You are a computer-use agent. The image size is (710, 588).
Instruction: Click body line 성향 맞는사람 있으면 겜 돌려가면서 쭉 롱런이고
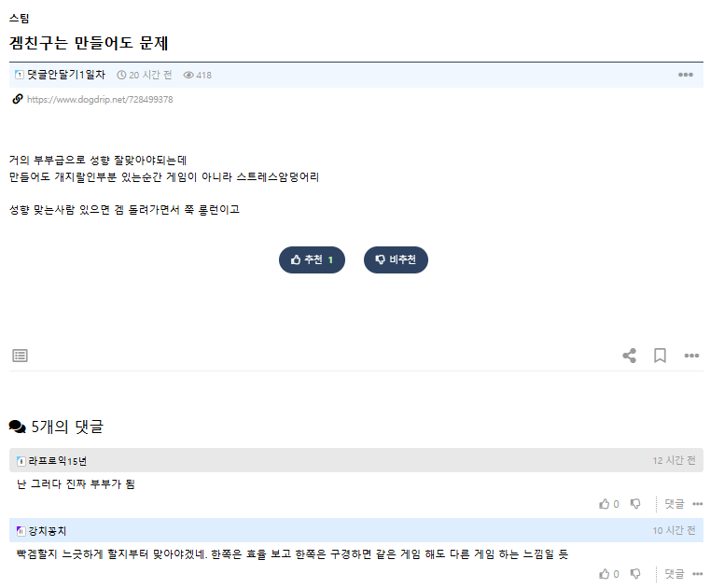pyautogui.click(x=124, y=210)
